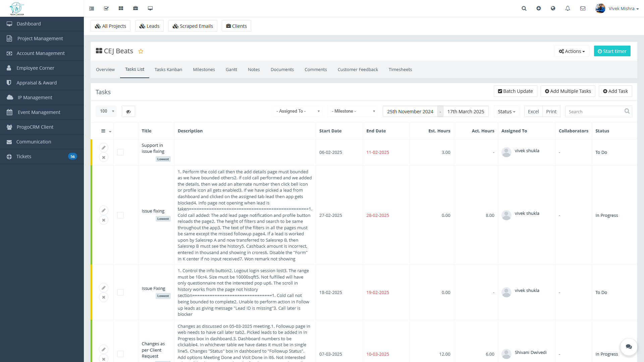Image resolution: width=644 pixels, height=362 pixels.
Task: Switch to the Tasks Kanban tab
Action: click(x=168, y=69)
